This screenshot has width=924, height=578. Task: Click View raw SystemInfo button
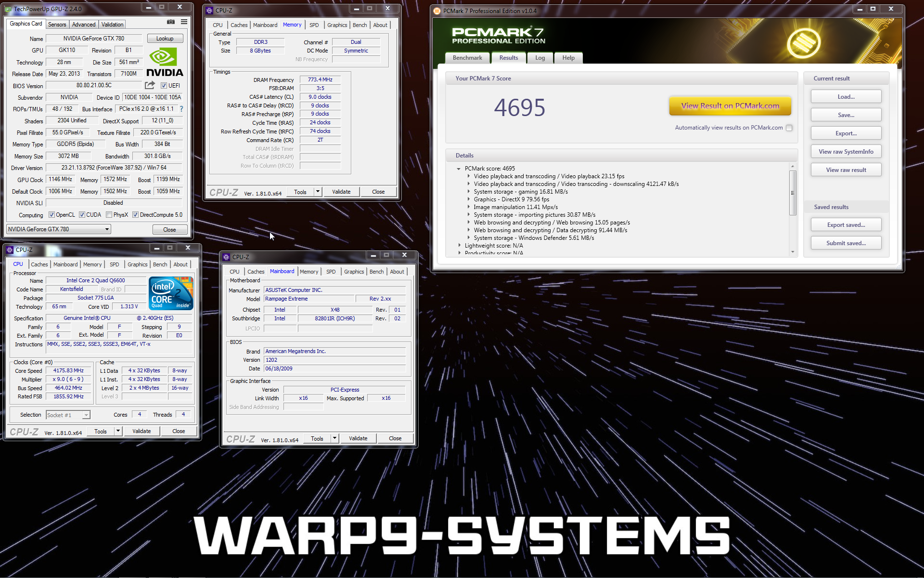pos(846,152)
